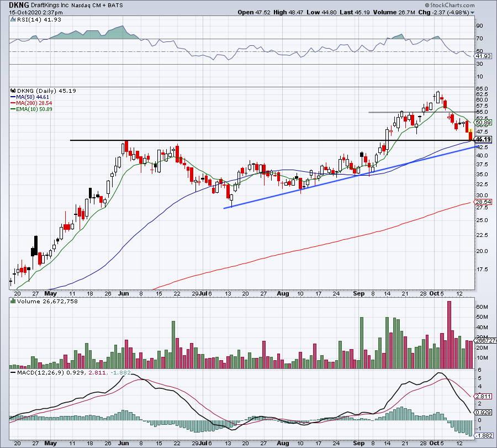Image resolution: width=497 pixels, height=448 pixels.
Task: Click the 15-Oct-2020 2:37pm timestamp
Action: (x=36, y=13)
